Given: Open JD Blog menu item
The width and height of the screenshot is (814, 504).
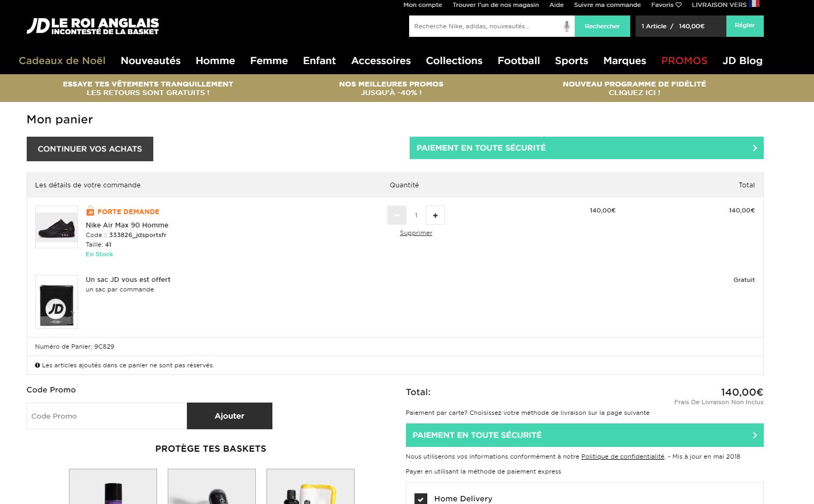Looking at the screenshot, I should click(742, 60).
